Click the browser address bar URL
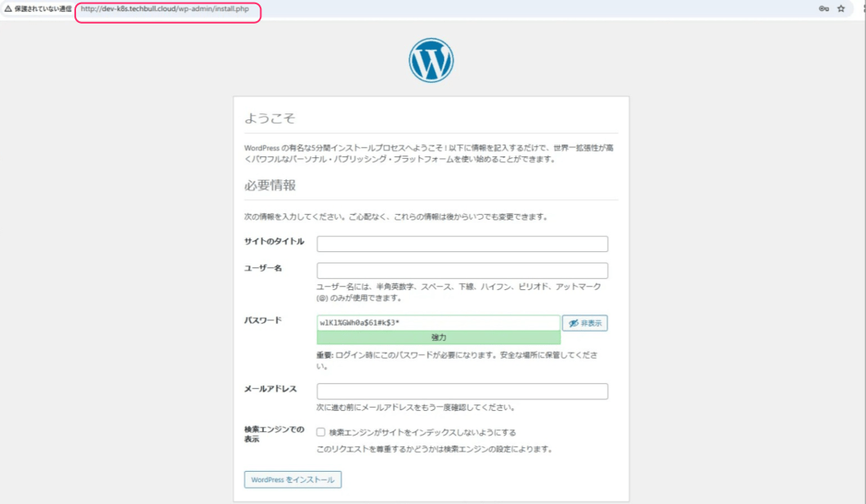The height and width of the screenshot is (504, 866). [x=165, y=9]
